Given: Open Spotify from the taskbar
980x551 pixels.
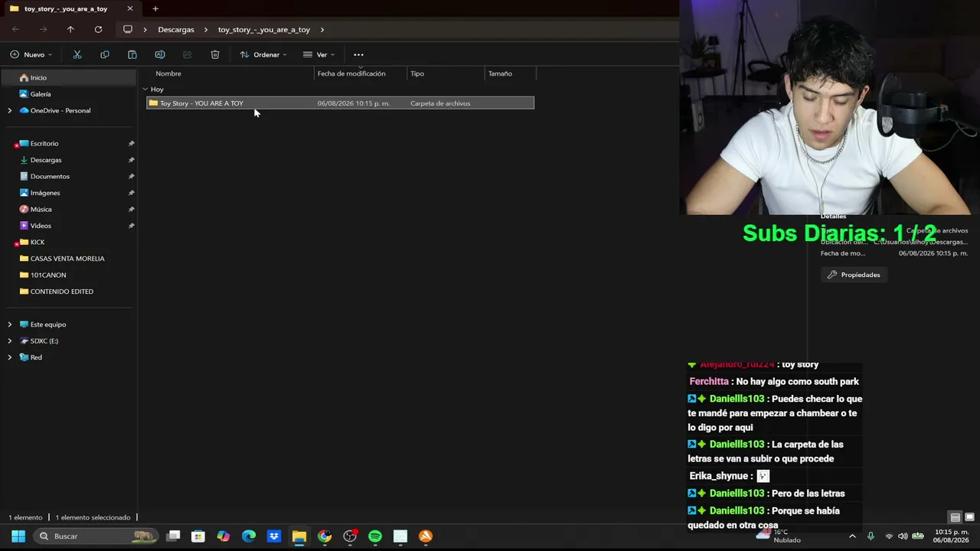Looking at the screenshot, I should click(x=375, y=536).
